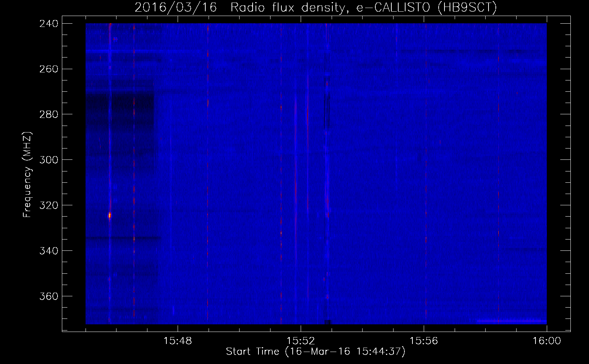Click the date '2016/03/16' in the title
This screenshot has height=364, width=589.
coord(176,8)
